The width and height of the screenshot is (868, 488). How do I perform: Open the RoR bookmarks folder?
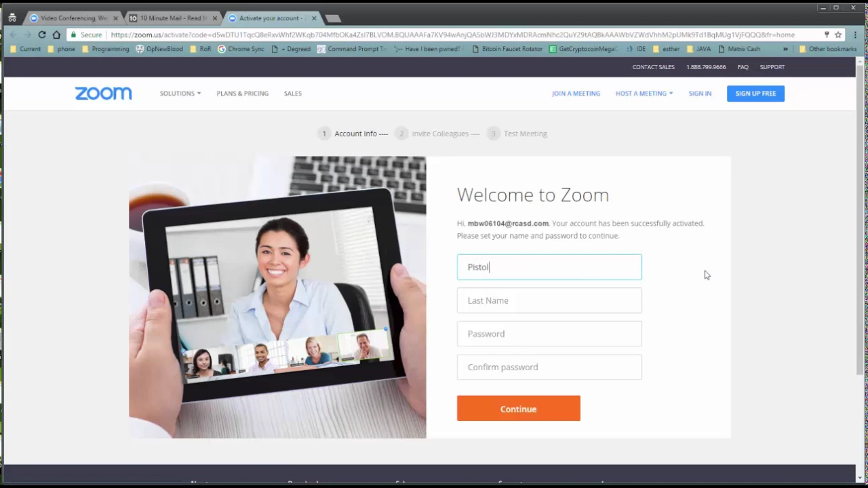click(200, 49)
